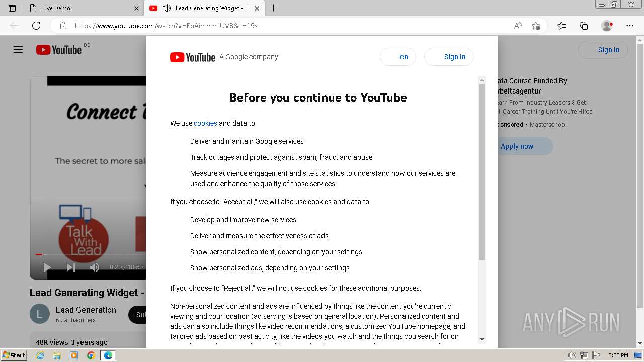This screenshot has width=644, height=362.
Task: Click the 5:38 PM system clock
Action: 618,355
